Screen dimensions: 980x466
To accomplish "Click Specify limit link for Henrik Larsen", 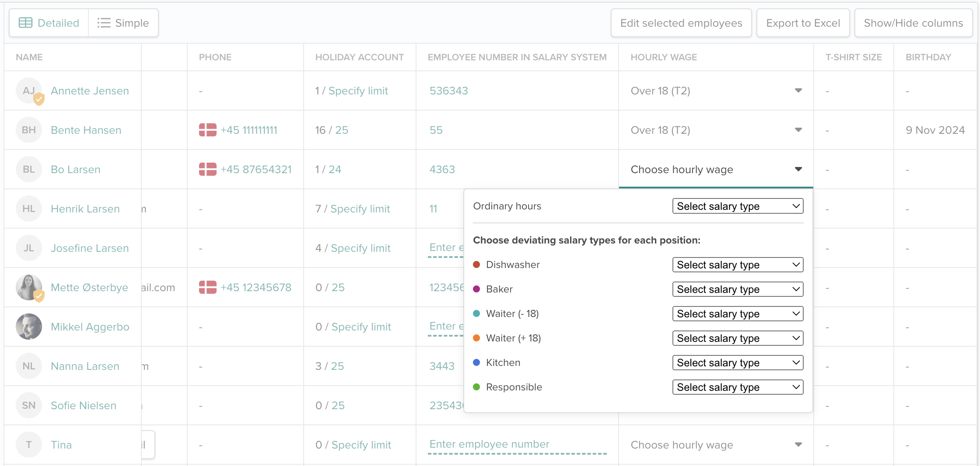I will point(360,209).
